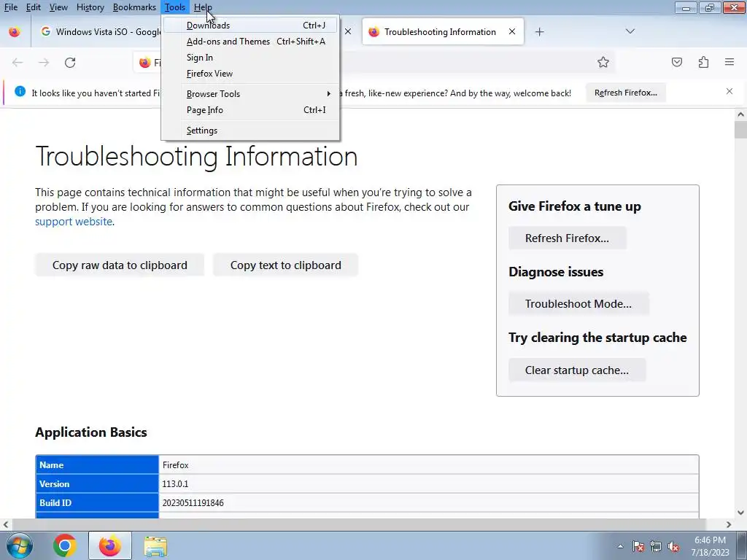Open the Edit menu
Viewport: 747px width, 560px height.
pos(34,7)
